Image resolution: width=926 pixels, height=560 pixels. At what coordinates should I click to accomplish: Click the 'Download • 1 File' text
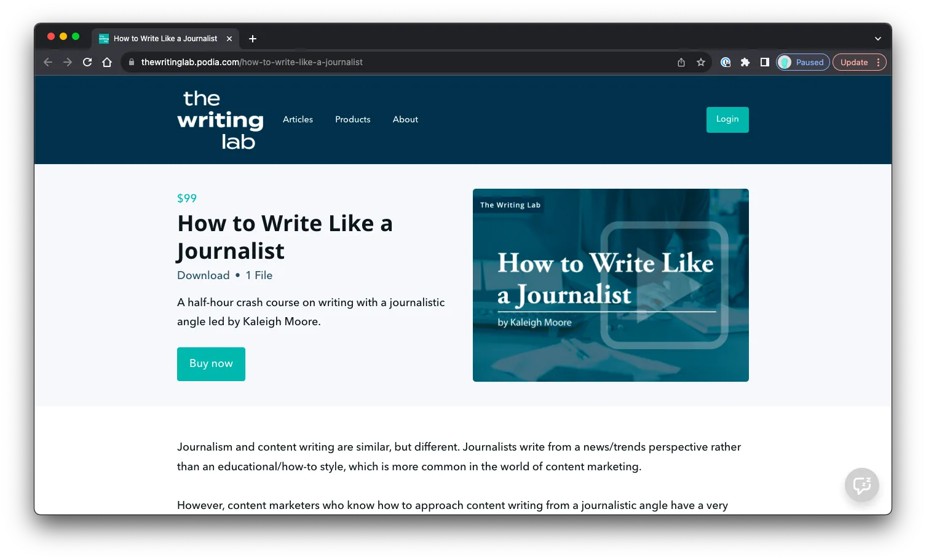[x=224, y=275]
